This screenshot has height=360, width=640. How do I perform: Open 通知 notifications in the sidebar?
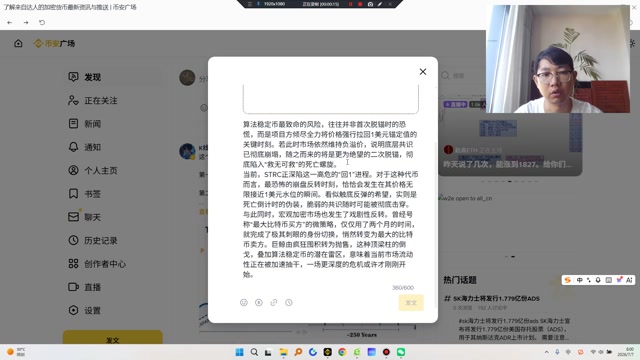(x=84, y=147)
